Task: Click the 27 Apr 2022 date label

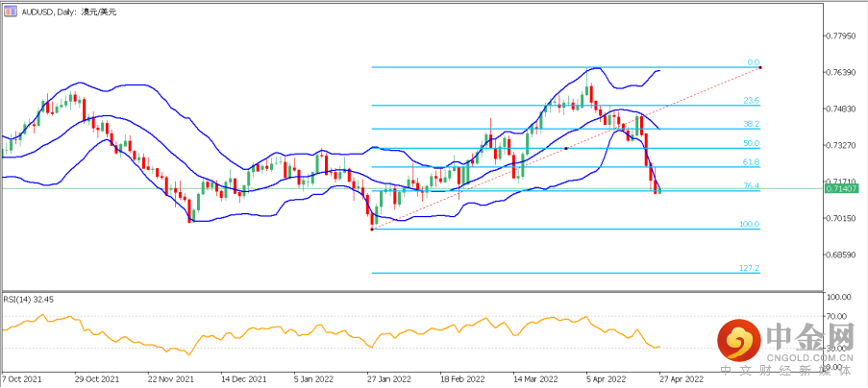Action: pyautogui.click(x=681, y=379)
